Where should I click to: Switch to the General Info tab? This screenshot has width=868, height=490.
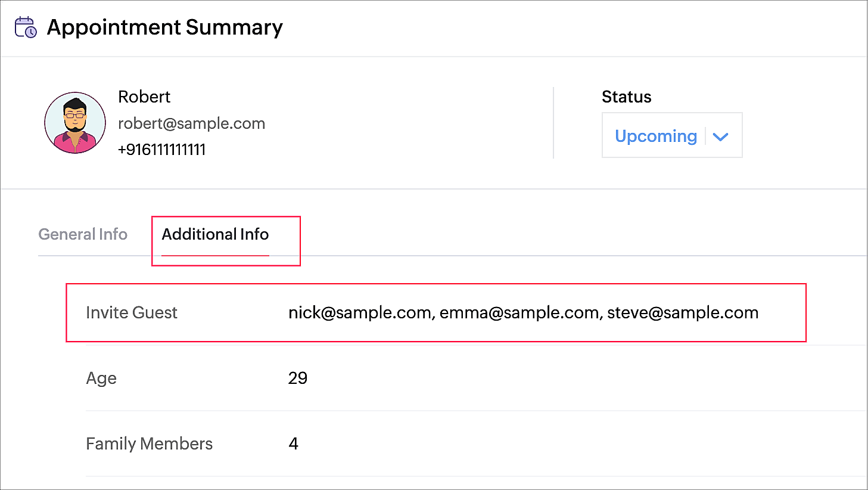pyautogui.click(x=83, y=234)
